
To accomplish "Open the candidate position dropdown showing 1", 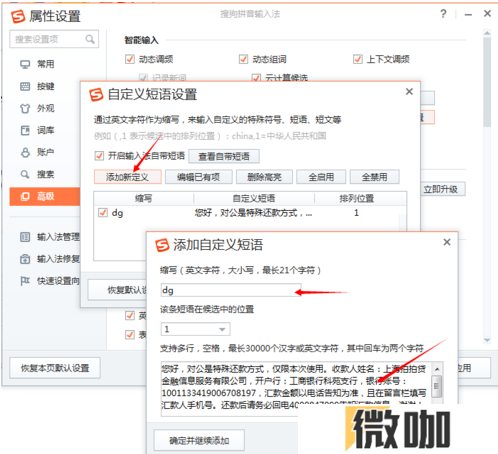I will pyautogui.click(x=195, y=329).
